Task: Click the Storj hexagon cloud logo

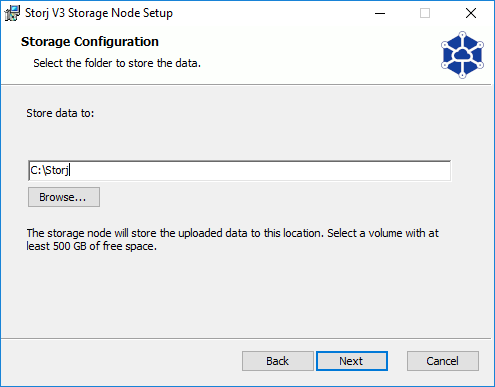Action: [x=462, y=55]
